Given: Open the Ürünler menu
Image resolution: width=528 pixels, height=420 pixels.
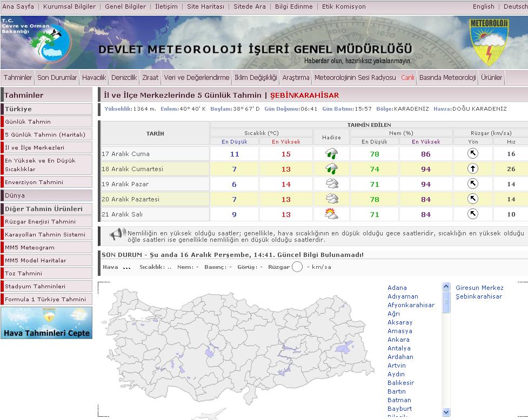Looking at the screenshot, I should [491, 78].
